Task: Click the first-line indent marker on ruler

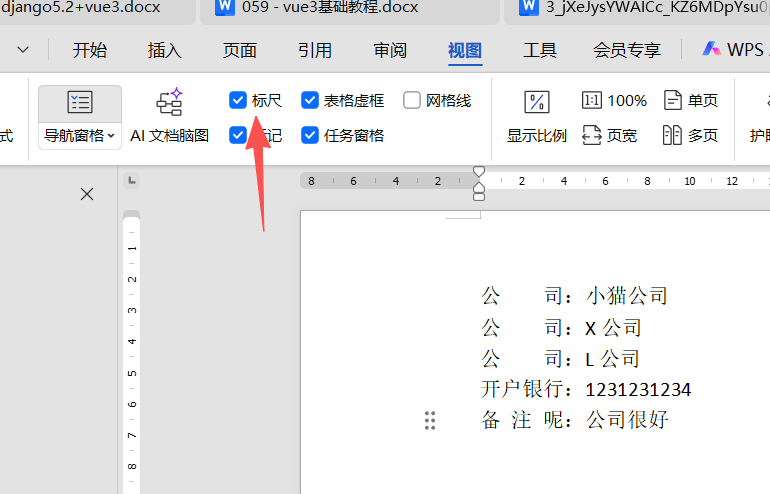Action: pos(479,172)
